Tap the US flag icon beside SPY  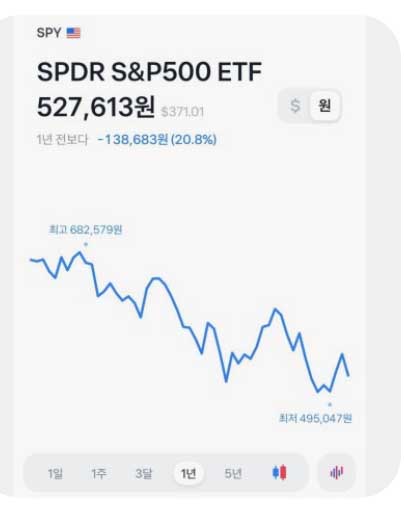pyautogui.click(x=73, y=33)
